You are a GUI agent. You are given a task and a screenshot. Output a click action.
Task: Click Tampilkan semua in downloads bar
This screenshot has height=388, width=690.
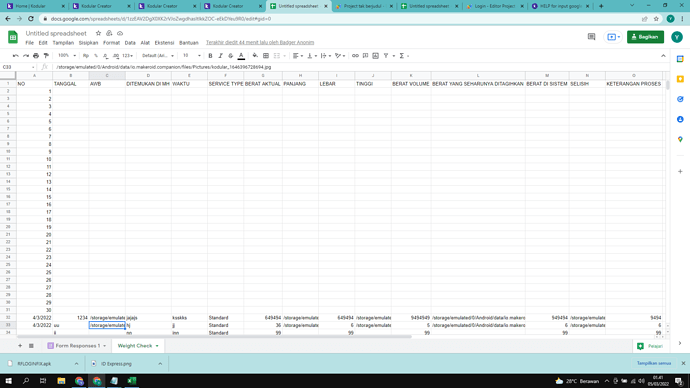[653, 363]
